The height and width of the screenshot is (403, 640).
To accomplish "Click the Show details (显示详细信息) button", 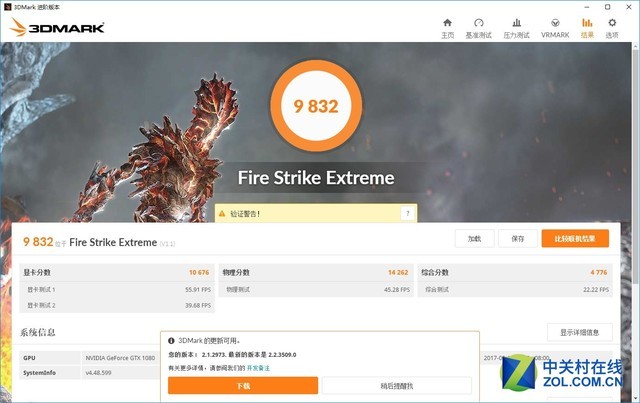I will pos(580,332).
